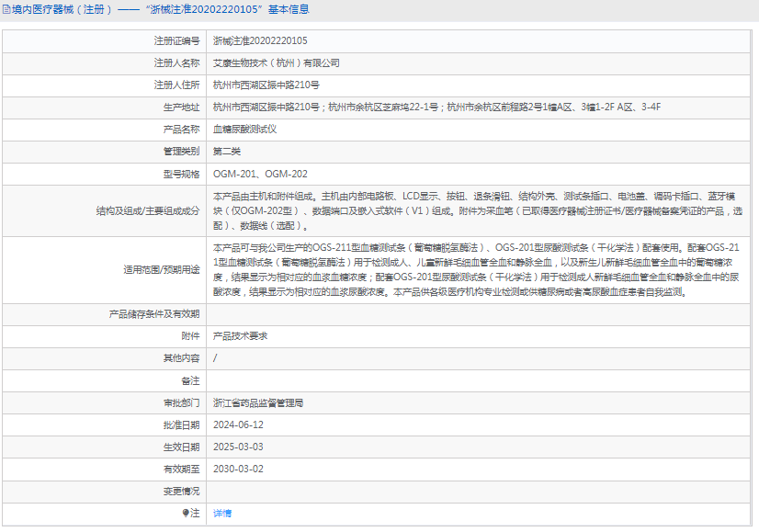Click the slash value in 其他内容 row
759x532 pixels.
(215, 358)
